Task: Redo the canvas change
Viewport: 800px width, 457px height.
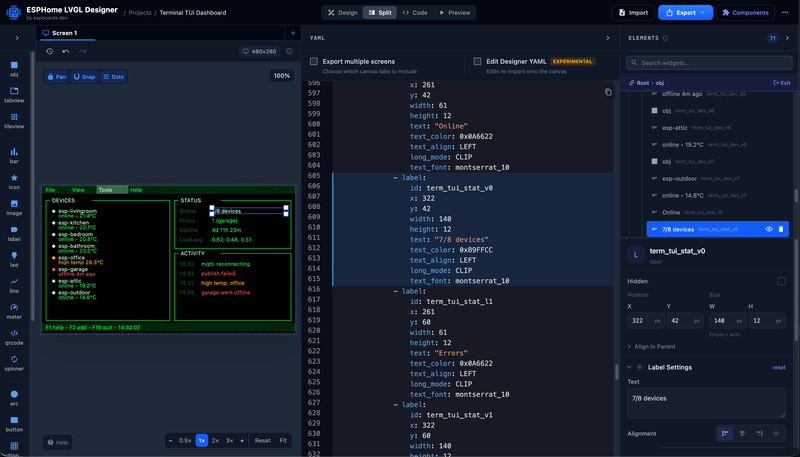Action: coord(82,52)
